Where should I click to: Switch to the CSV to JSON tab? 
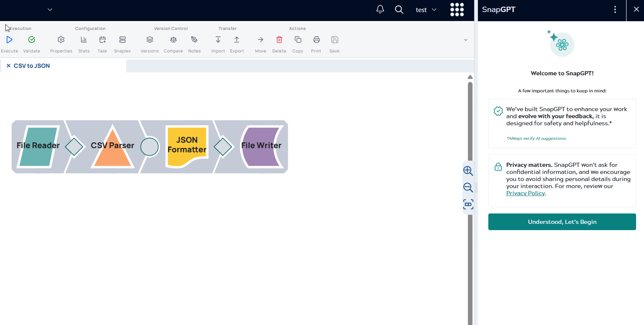pyautogui.click(x=32, y=66)
